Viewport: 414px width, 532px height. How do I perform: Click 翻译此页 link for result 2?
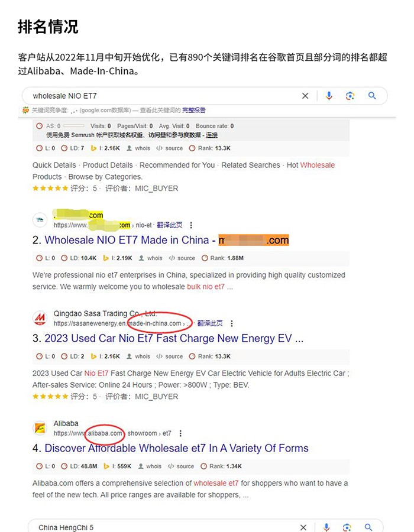170,225
